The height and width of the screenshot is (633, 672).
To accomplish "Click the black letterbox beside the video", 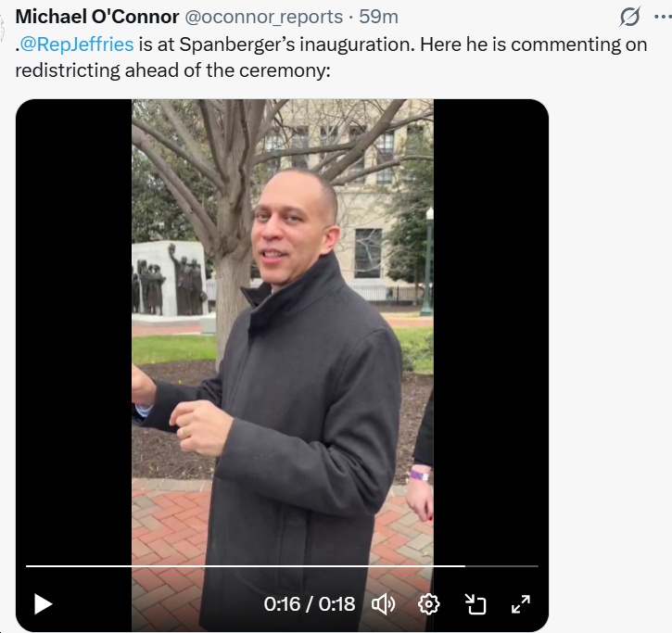I will coord(74,325).
